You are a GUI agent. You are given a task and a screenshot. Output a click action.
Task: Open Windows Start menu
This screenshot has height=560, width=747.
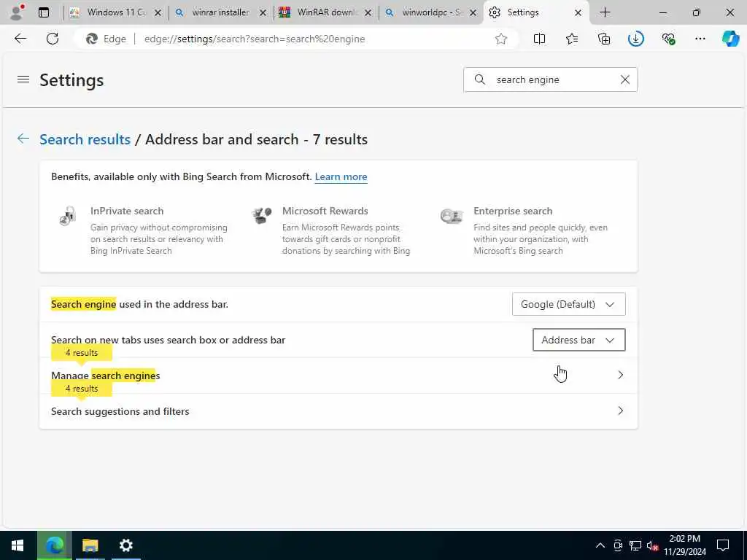(18, 545)
